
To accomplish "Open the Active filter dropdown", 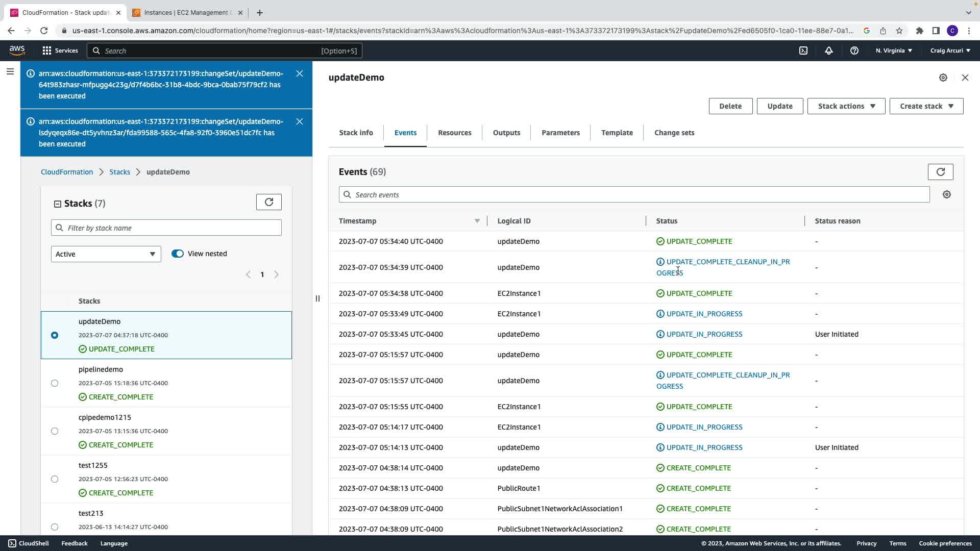I will (106, 254).
